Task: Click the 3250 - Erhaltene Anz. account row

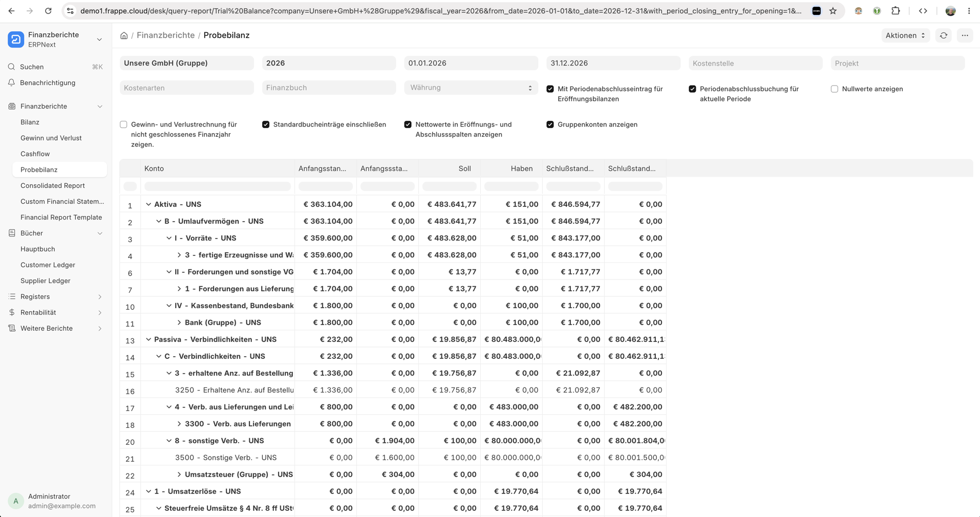Action: point(393,390)
